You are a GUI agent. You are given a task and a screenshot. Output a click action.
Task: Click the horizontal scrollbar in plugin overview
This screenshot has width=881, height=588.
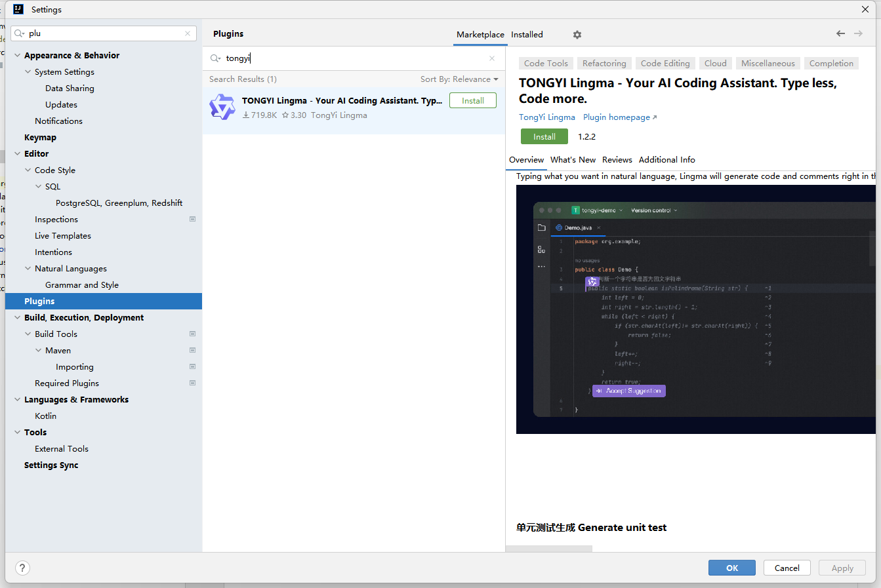550,549
